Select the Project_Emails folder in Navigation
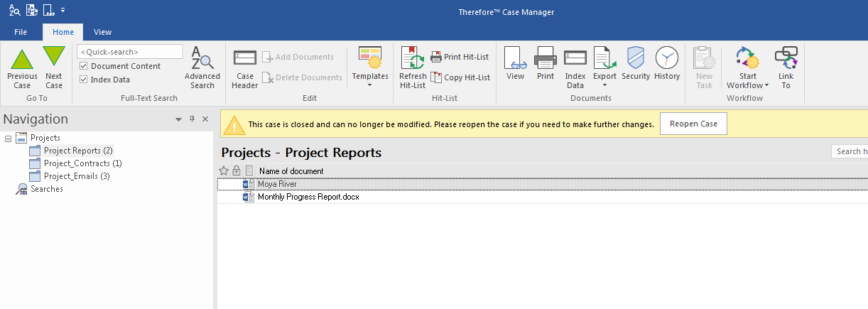 [76, 176]
